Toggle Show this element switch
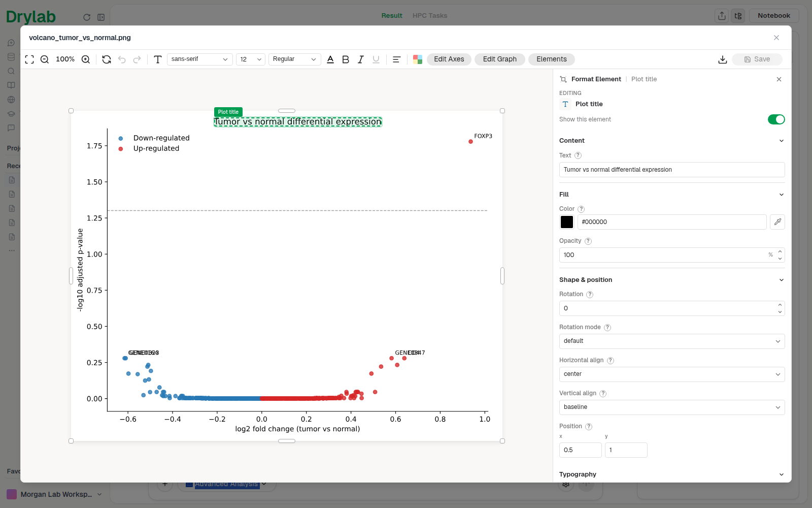The height and width of the screenshot is (508, 812). pos(776,119)
